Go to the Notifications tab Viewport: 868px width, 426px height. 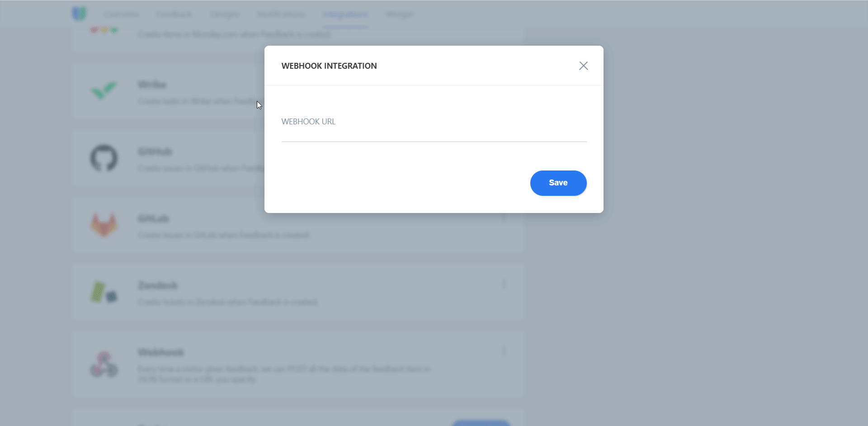click(x=281, y=14)
